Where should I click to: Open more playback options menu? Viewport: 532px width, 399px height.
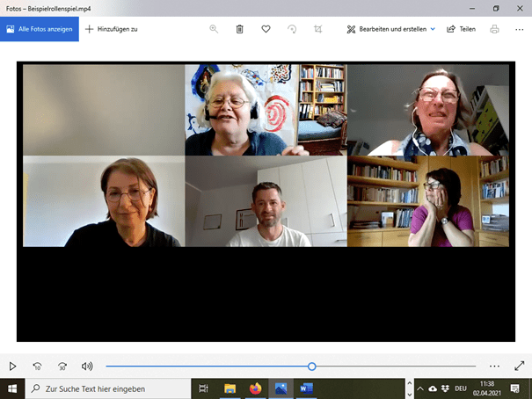click(494, 366)
